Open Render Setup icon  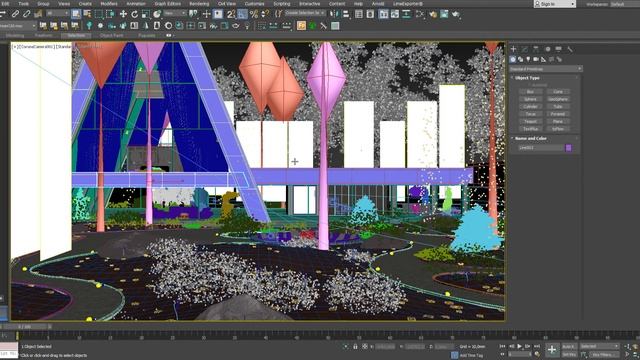433,14
